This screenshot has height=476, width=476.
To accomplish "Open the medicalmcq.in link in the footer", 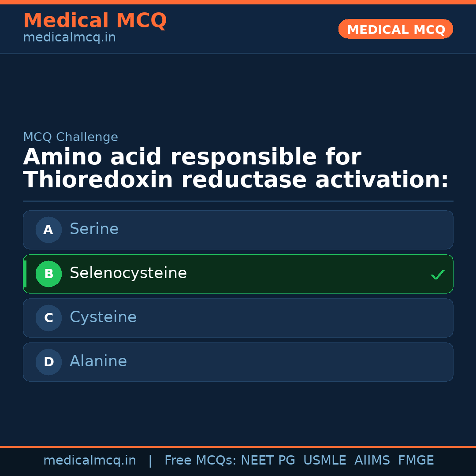I will click(89, 461).
